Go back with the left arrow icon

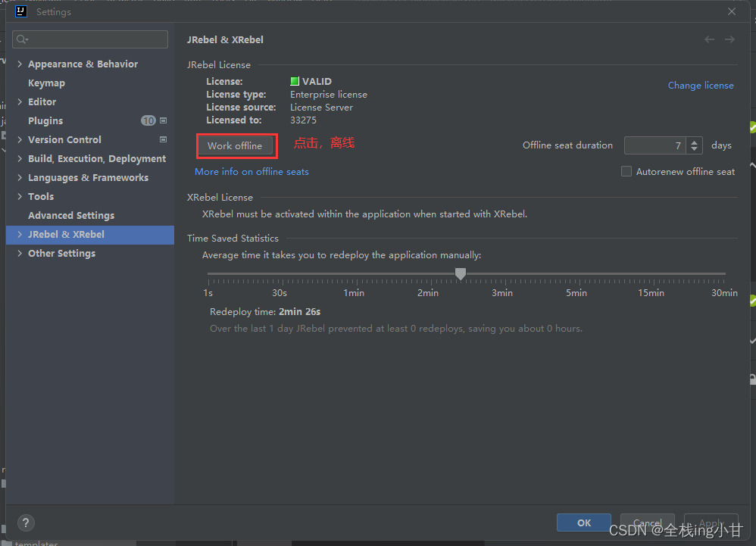[709, 39]
